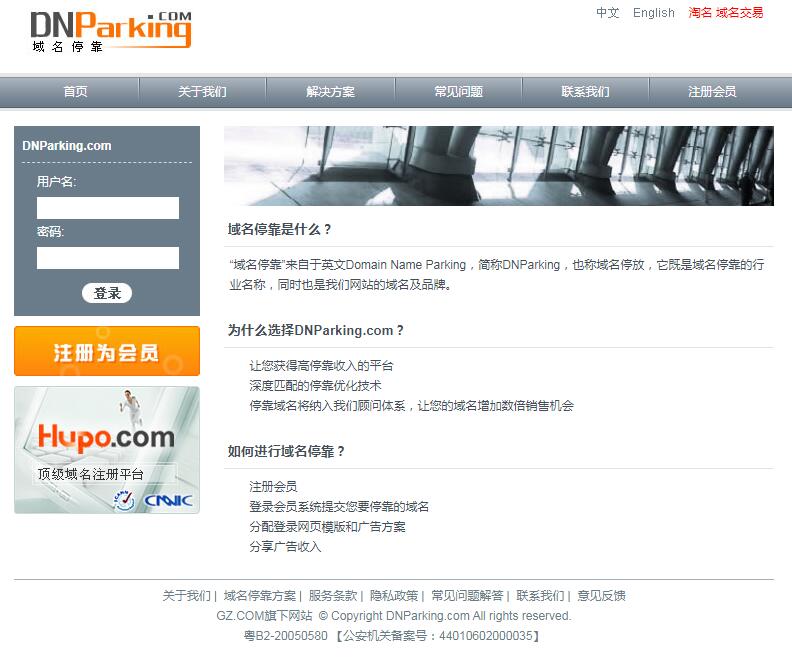This screenshot has height=660, width=792.
Task: Click heading 如何进行域名停靠？
Action: [x=286, y=451]
